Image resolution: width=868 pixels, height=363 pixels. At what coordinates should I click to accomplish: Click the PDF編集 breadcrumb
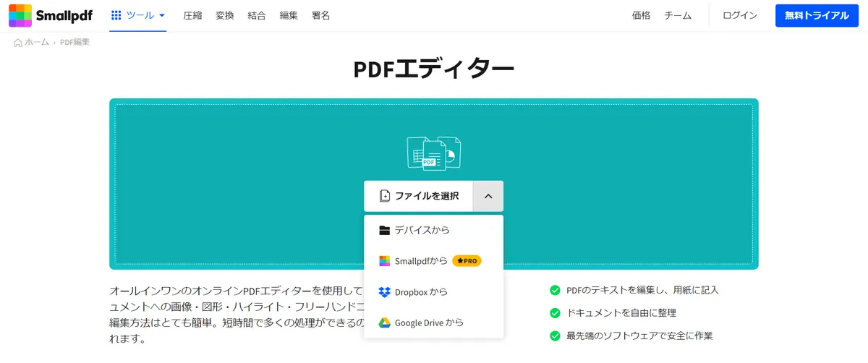75,43
